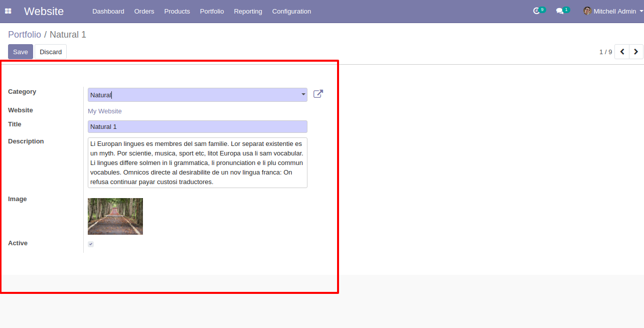The width and height of the screenshot is (644, 328).
Task: Open the apps grid menu icon
Action: coord(8,11)
